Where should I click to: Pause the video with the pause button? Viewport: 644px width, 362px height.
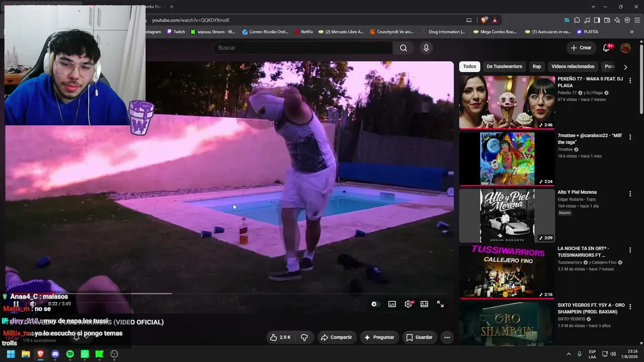[16, 304]
